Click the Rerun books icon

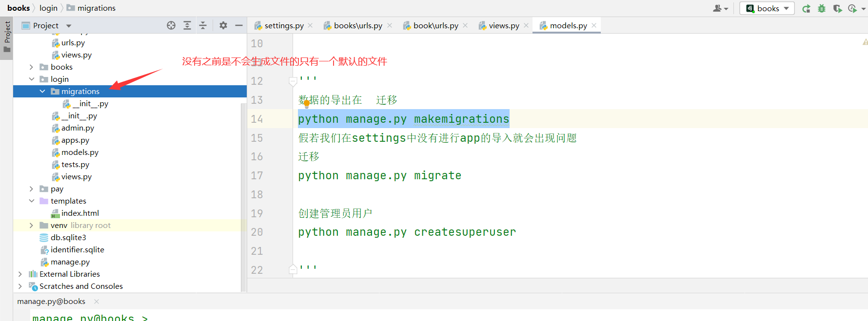click(806, 8)
